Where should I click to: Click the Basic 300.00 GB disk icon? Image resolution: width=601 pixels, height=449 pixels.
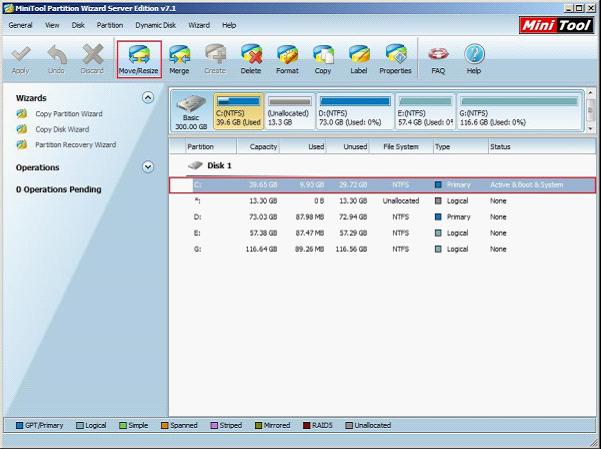pos(191,104)
